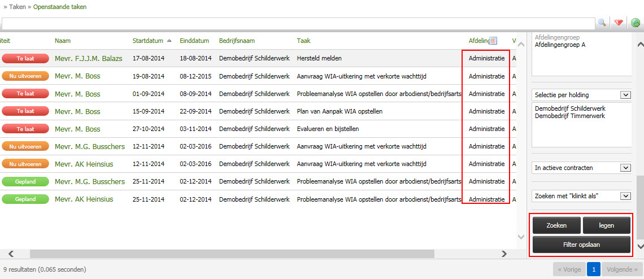Image resolution: width=644 pixels, height=279 pixels.
Task: Go to 'Openstaande taken' breadcrumb
Action: coord(60,7)
